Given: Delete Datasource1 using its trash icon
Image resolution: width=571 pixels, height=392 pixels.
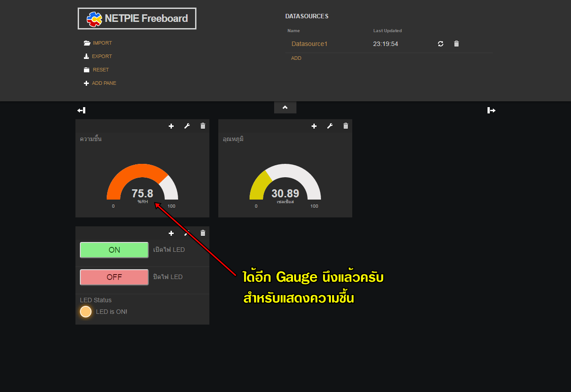Looking at the screenshot, I should (x=456, y=43).
